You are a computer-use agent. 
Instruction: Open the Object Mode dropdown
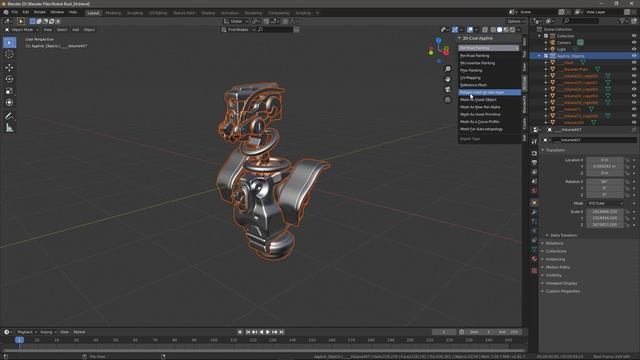point(22,30)
